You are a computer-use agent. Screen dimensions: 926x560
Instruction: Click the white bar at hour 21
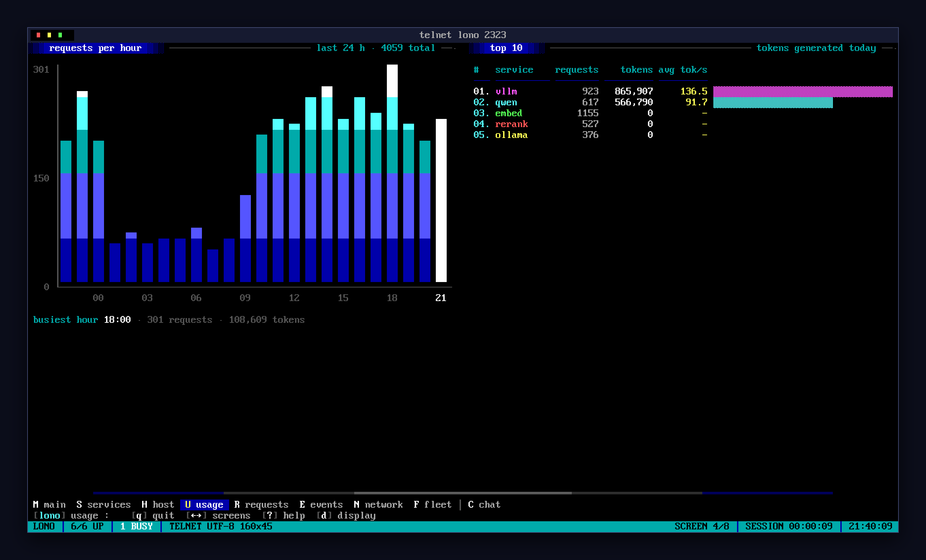[x=441, y=200]
